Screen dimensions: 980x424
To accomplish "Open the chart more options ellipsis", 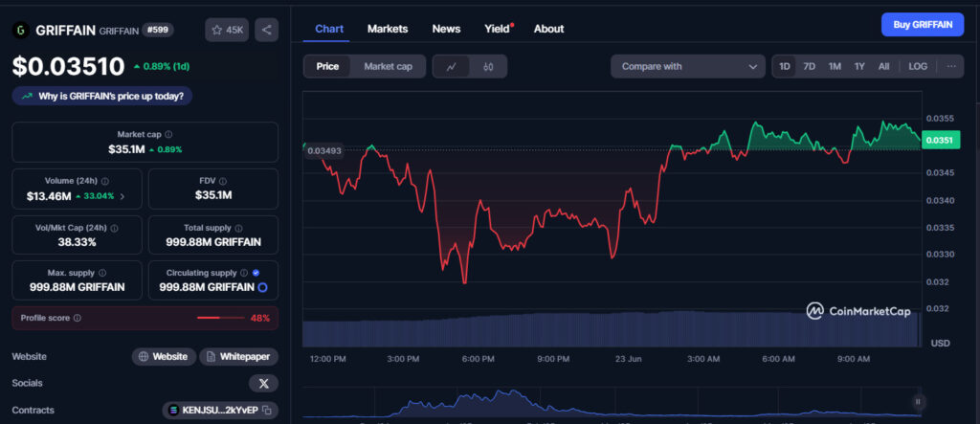I will click(951, 66).
